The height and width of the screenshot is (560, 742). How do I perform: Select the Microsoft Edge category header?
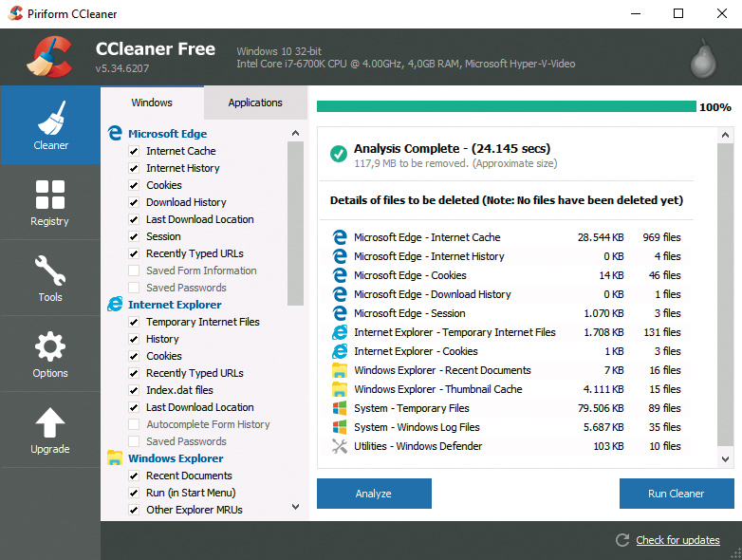tap(168, 134)
